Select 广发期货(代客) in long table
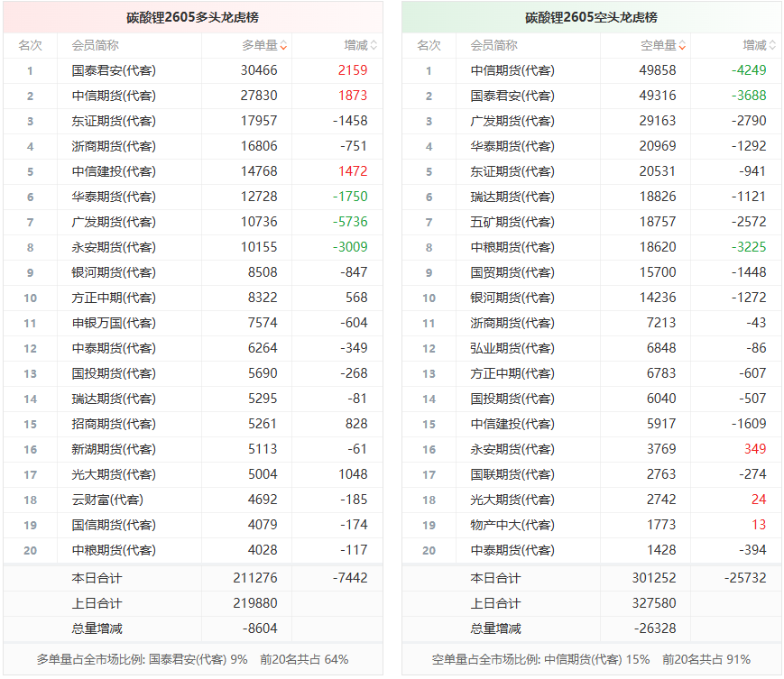Screen dimensions: 784x679 tap(114, 222)
